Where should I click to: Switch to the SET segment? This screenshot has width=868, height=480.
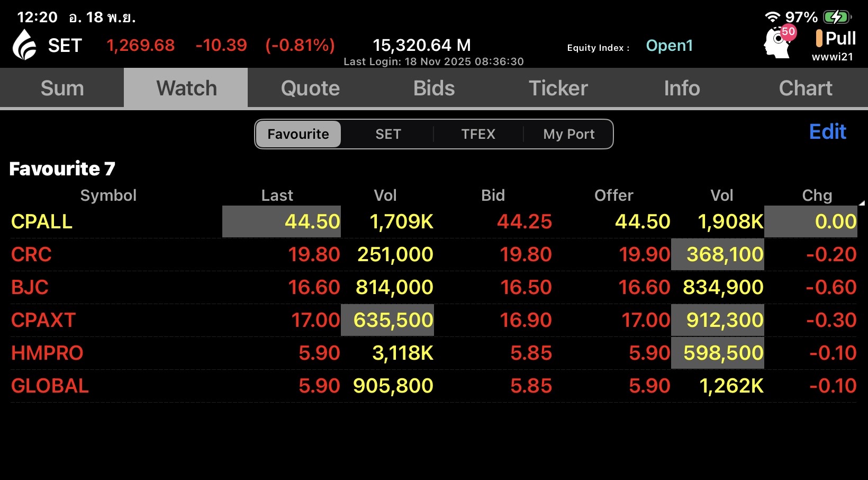coord(388,134)
